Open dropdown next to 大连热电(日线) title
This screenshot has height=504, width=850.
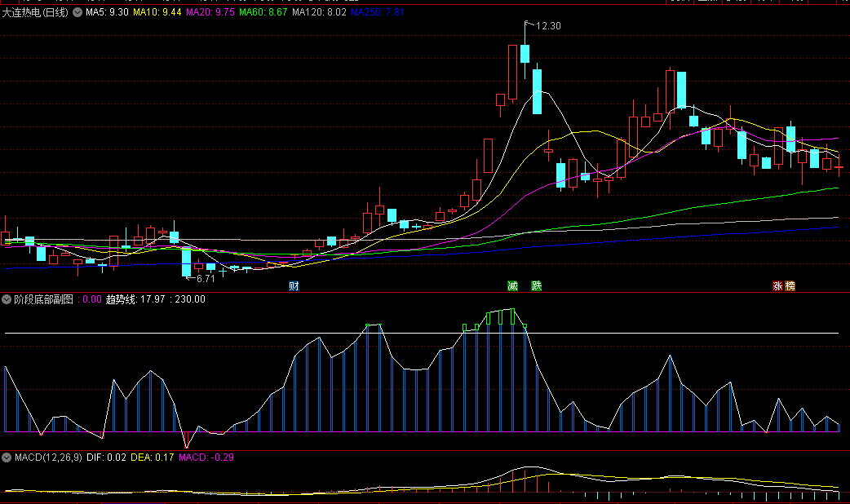[x=77, y=13]
